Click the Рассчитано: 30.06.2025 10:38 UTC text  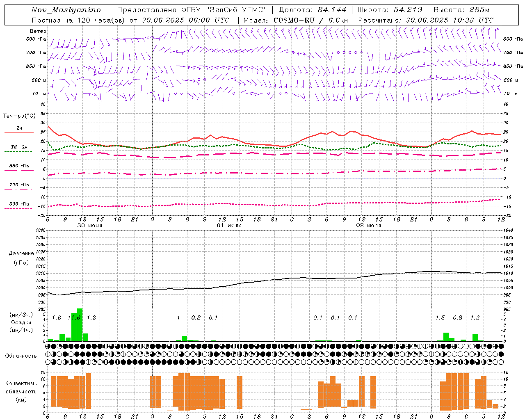426,20
